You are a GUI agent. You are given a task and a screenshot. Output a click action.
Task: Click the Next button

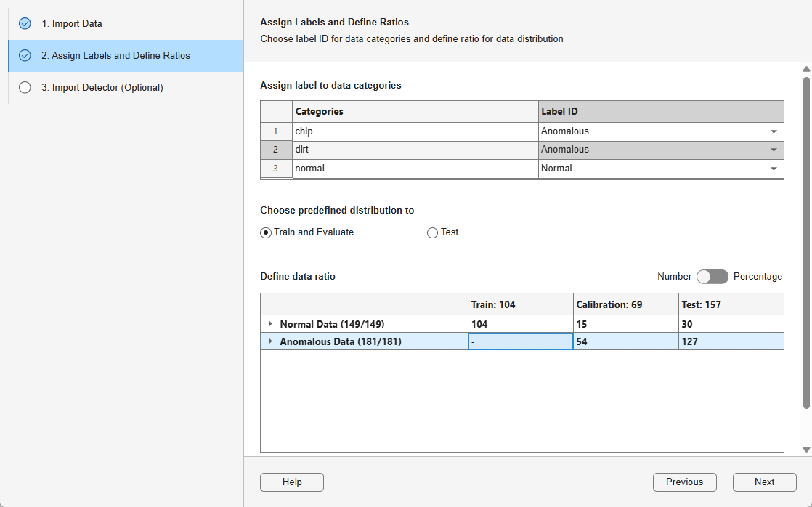(764, 482)
